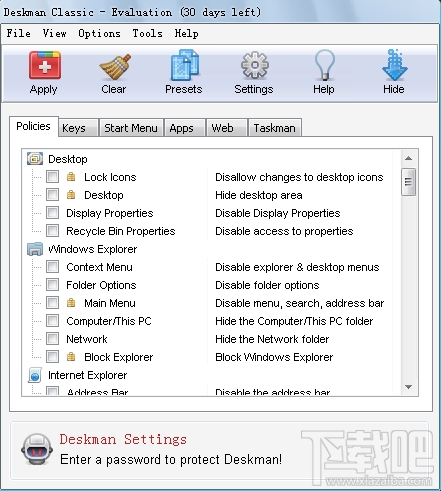Click the Recycle Bin Properties label
The height and width of the screenshot is (491, 441).
[x=121, y=231]
